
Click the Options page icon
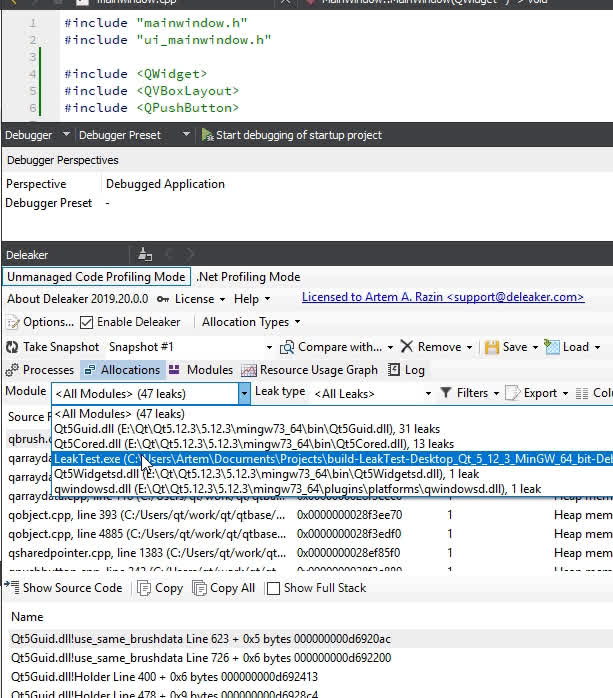click(13, 322)
